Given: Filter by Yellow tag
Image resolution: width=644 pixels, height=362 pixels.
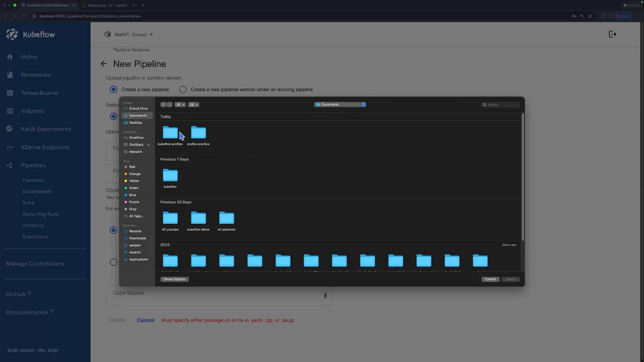Looking at the screenshot, I should 137,181.
